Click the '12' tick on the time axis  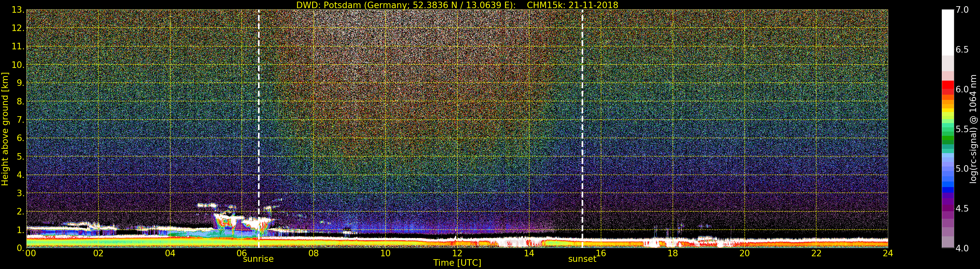pos(457,253)
